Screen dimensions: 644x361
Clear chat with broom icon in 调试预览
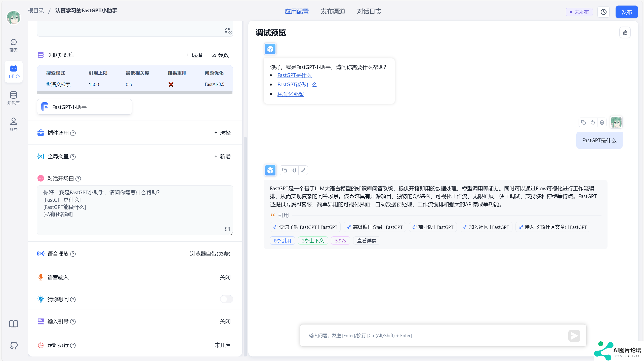click(625, 32)
